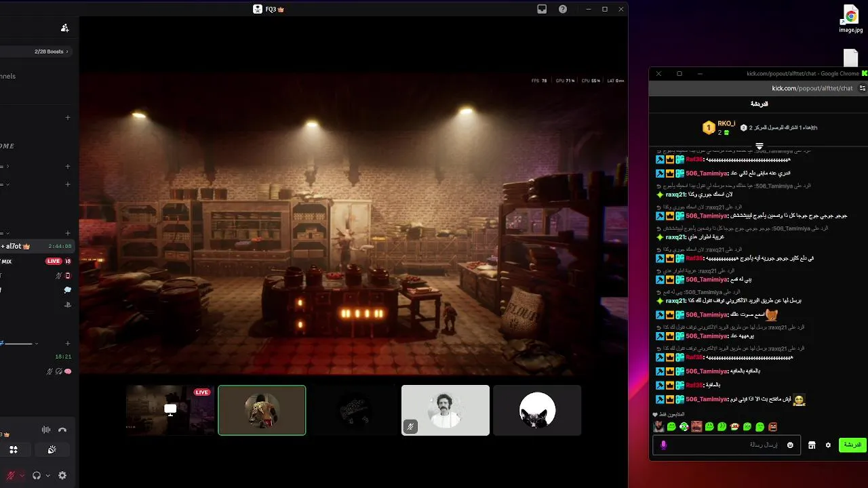The height and width of the screenshot is (488, 868).
Task: Open the microphone options dropdown arrow
Action: pyautogui.click(x=22, y=476)
